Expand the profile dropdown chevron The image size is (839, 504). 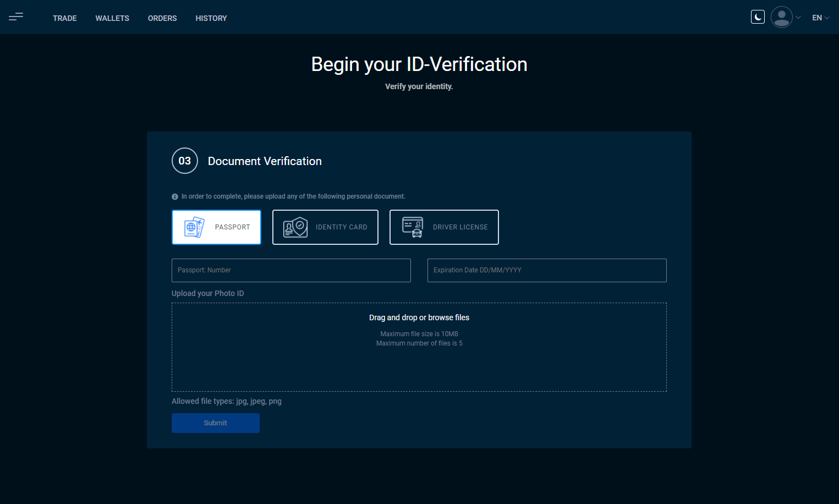point(798,18)
